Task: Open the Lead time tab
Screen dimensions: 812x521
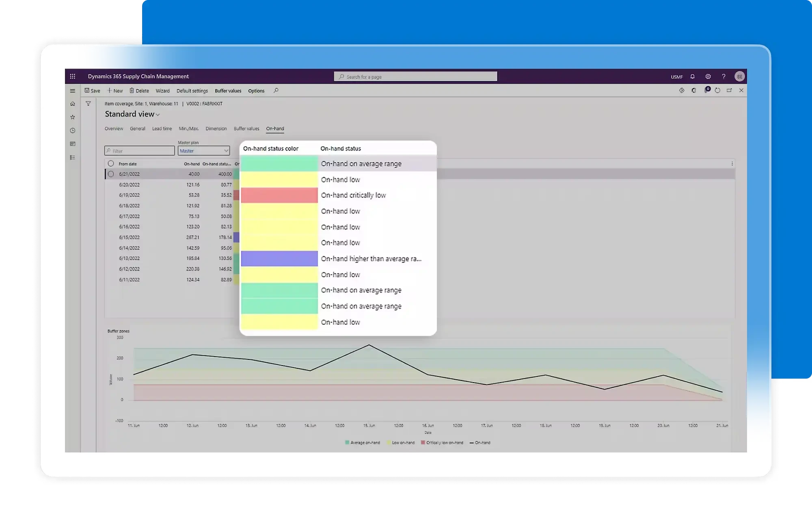Action: [x=162, y=128]
